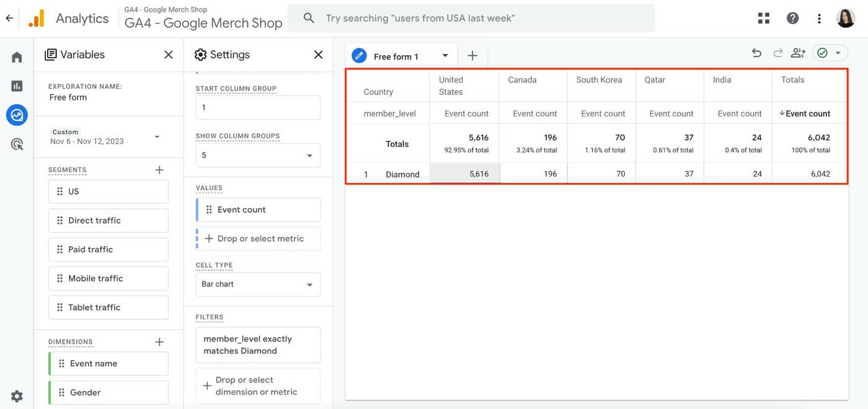The width and height of the screenshot is (868, 409).
Task: Open the Home panel in left sidebar
Action: (17, 56)
